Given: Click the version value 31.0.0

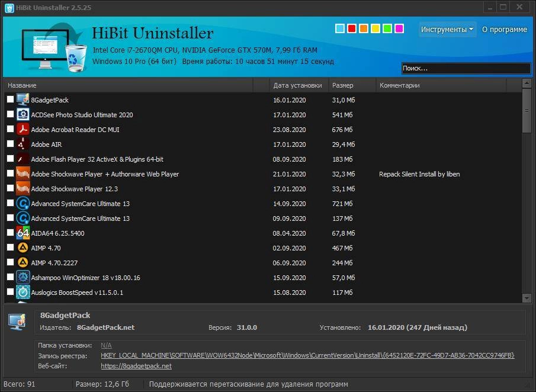Looking at the screenshot, I should click(x=247, y=327).
